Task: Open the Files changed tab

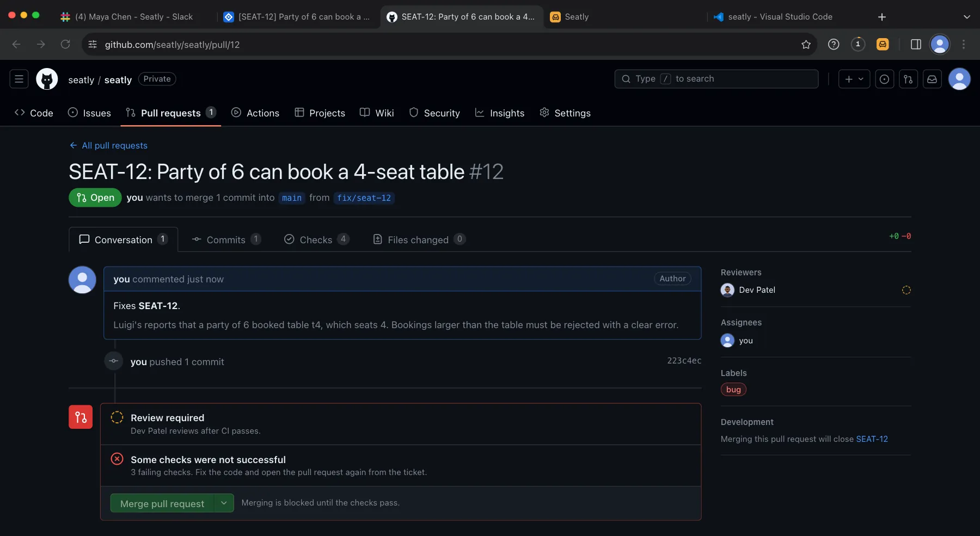Action: 419,239
